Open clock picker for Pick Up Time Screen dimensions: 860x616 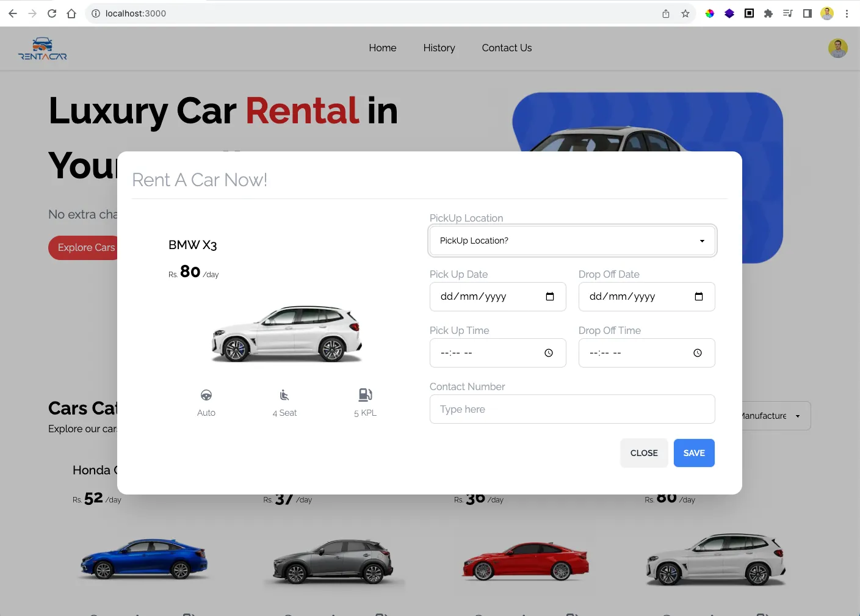point(549,353)
